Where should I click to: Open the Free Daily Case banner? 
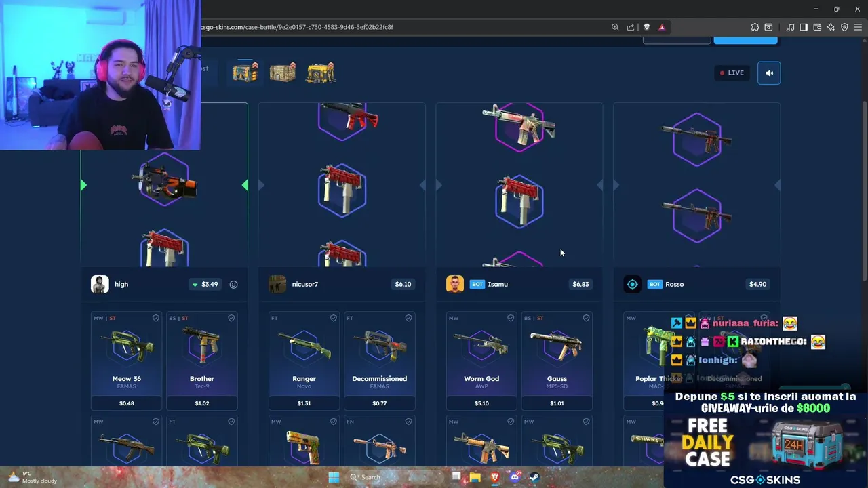[x=766, y=439]
